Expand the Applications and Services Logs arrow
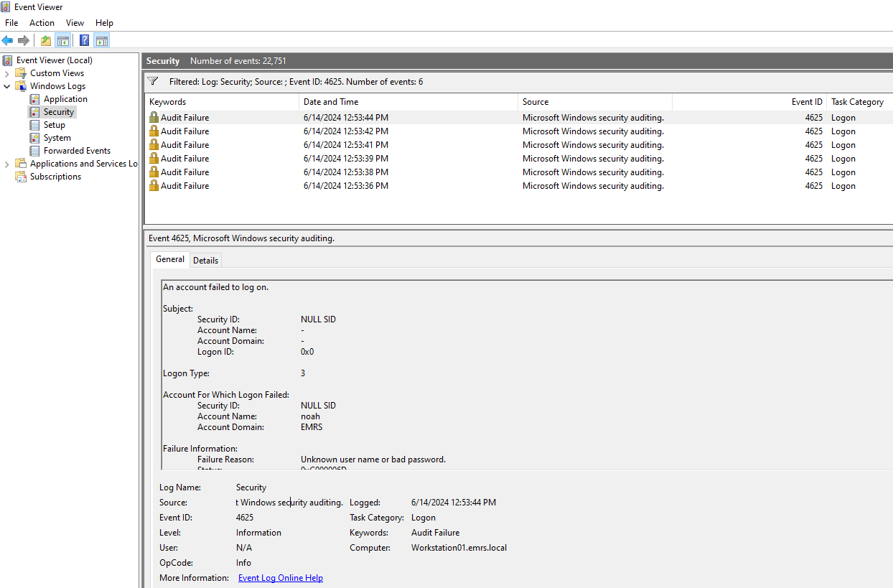 click(7, 164)
